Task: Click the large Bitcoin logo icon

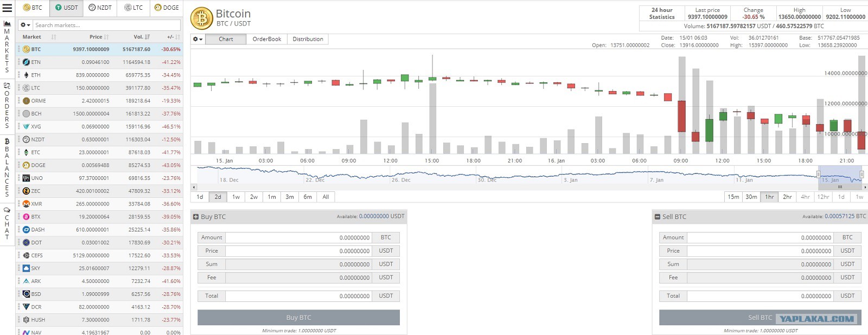Action: 201,18
